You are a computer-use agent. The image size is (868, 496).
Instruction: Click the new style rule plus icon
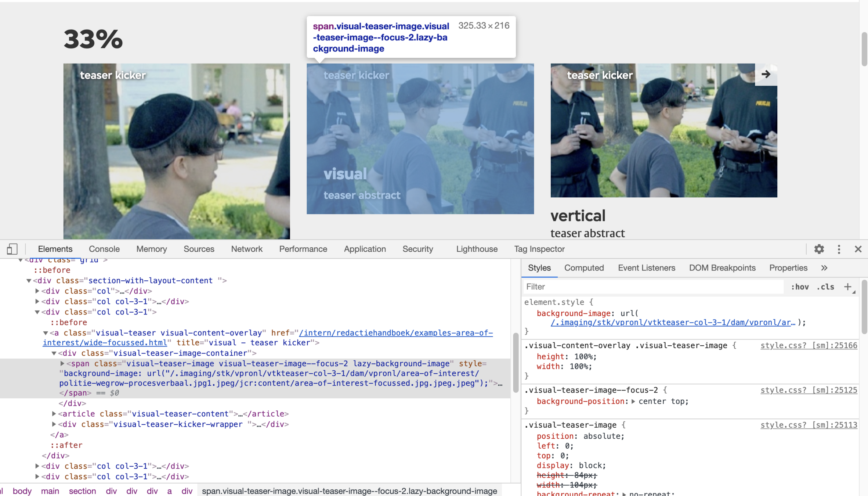pos(847,287)
